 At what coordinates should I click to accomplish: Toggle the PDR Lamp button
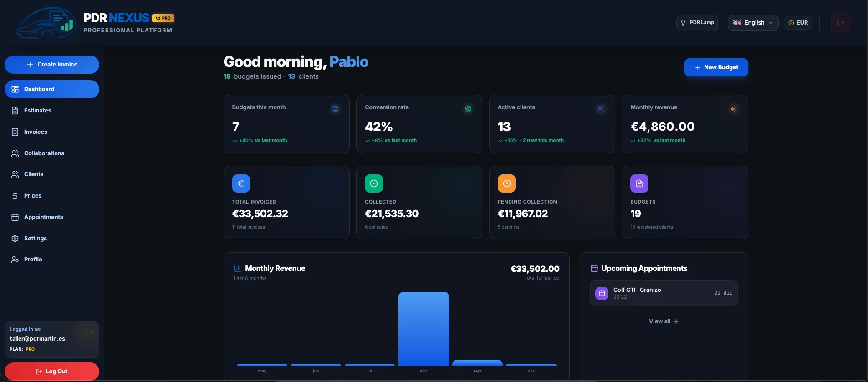[697, 23]
